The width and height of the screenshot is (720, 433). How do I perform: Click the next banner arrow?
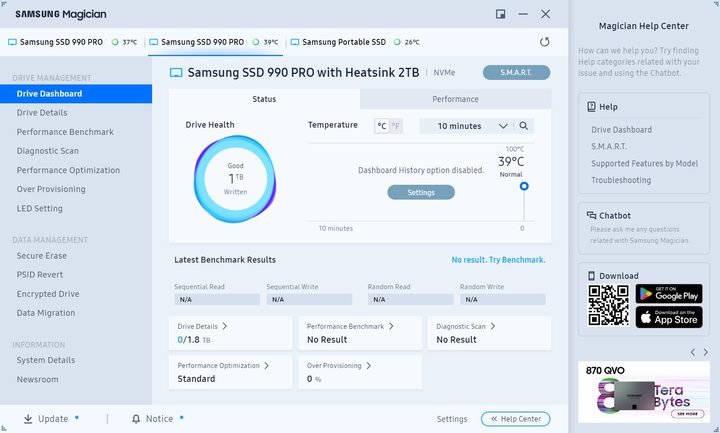tap(706, 352)
